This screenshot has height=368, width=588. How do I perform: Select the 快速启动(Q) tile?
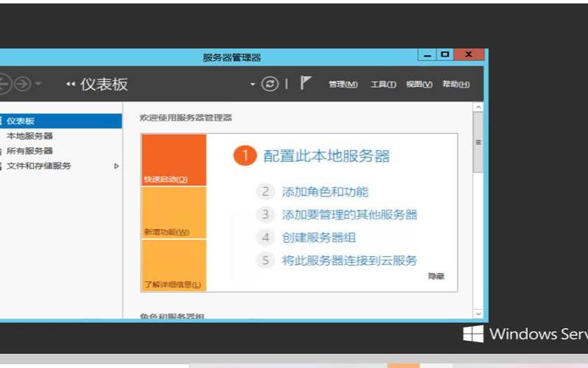(x=174, y=160)
